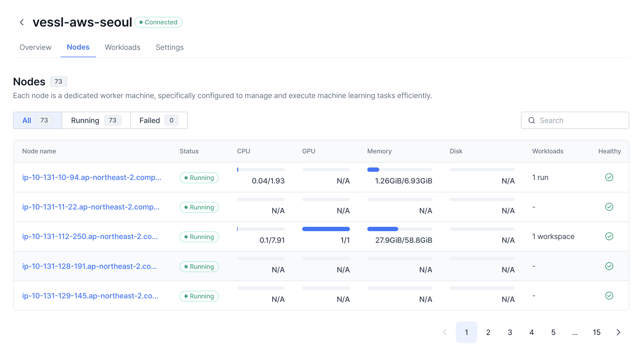Open node ip-10-131-10-94 link

click(x=92, y=177)
